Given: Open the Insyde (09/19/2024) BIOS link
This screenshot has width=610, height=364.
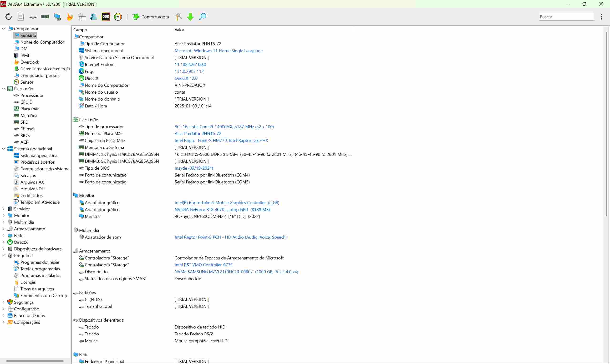Looking at the screenshot, I should click(194, 168).
